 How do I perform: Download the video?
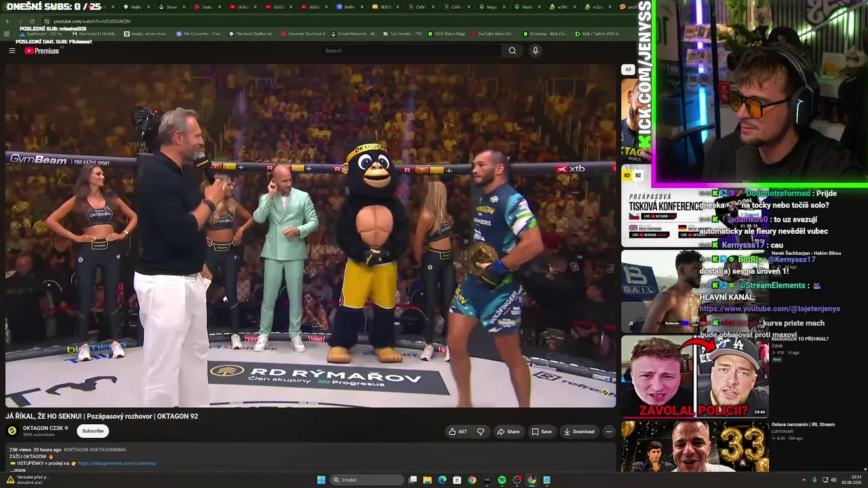click(x=579, y=432)
